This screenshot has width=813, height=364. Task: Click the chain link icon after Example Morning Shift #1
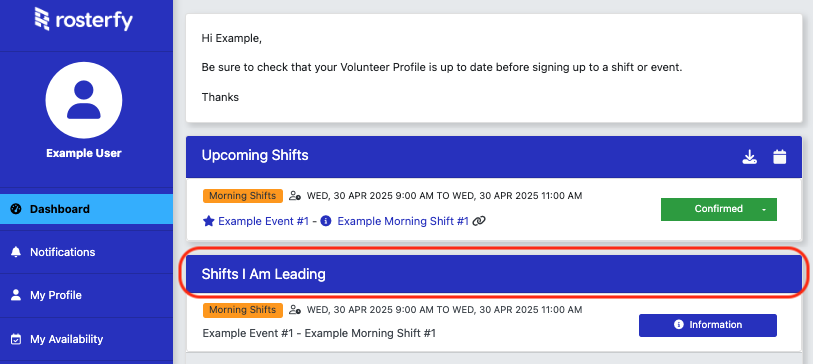click(480, 221)
